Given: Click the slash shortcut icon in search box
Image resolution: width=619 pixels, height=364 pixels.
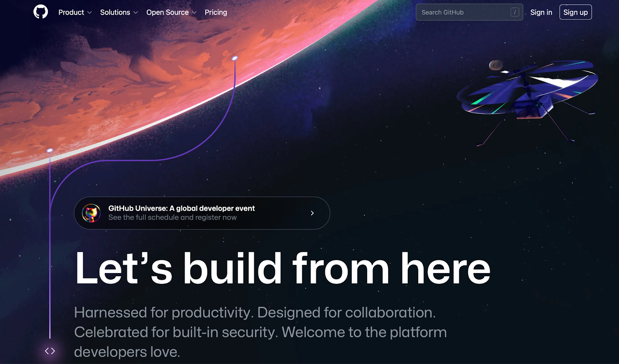Looking at the screenshot, I should tap(515, 12).
